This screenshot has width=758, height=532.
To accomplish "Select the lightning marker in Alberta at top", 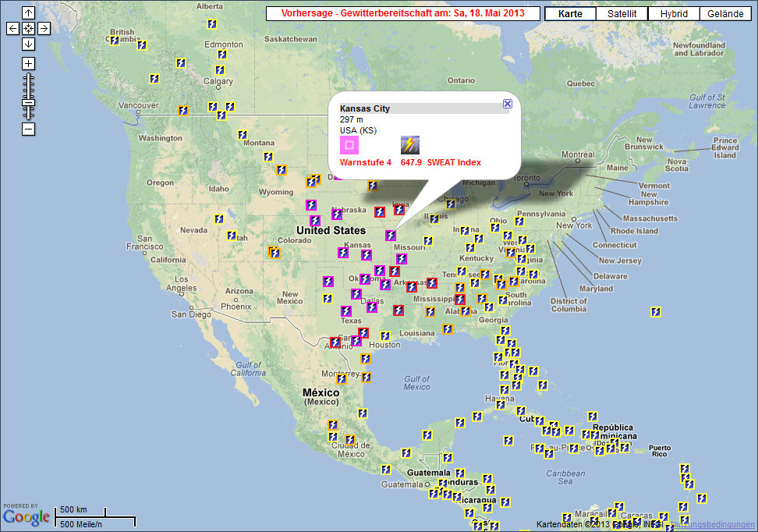I will pos(212,24).
